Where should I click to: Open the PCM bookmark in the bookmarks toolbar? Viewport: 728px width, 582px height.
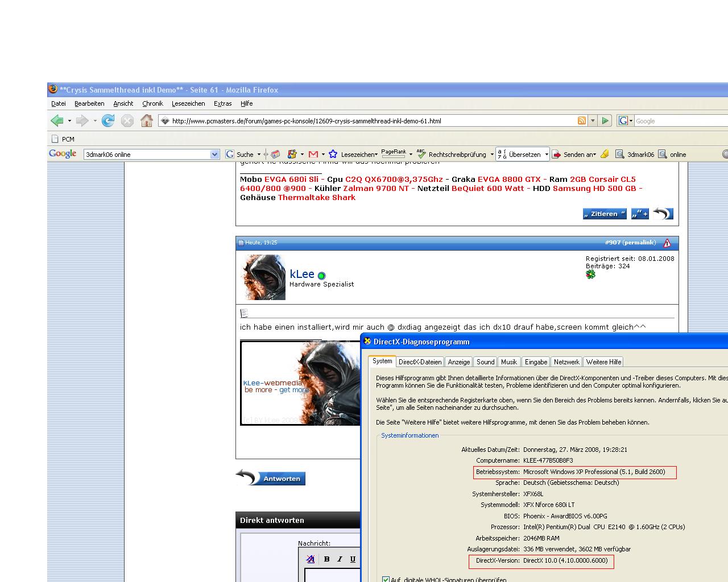pos(63,139)
